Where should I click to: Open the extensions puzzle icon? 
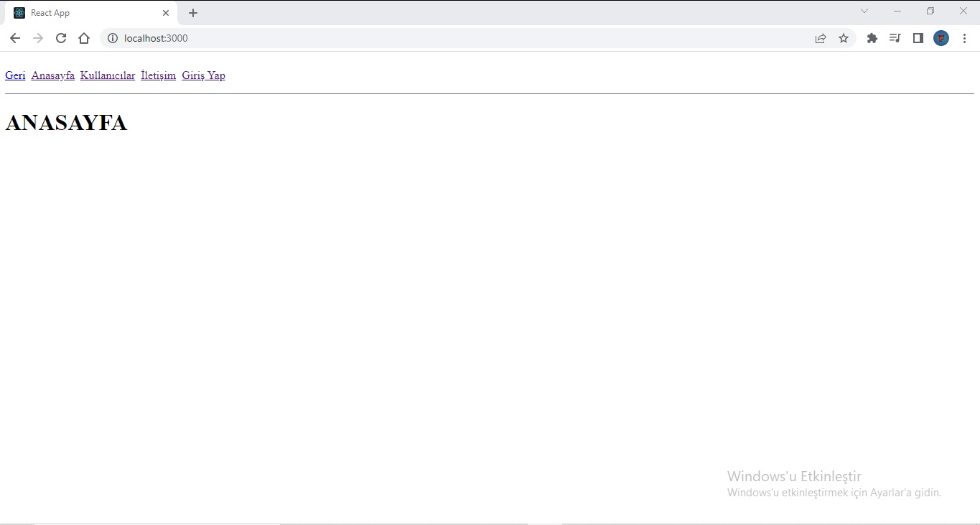pyautogui.click(x=872, y=38)
